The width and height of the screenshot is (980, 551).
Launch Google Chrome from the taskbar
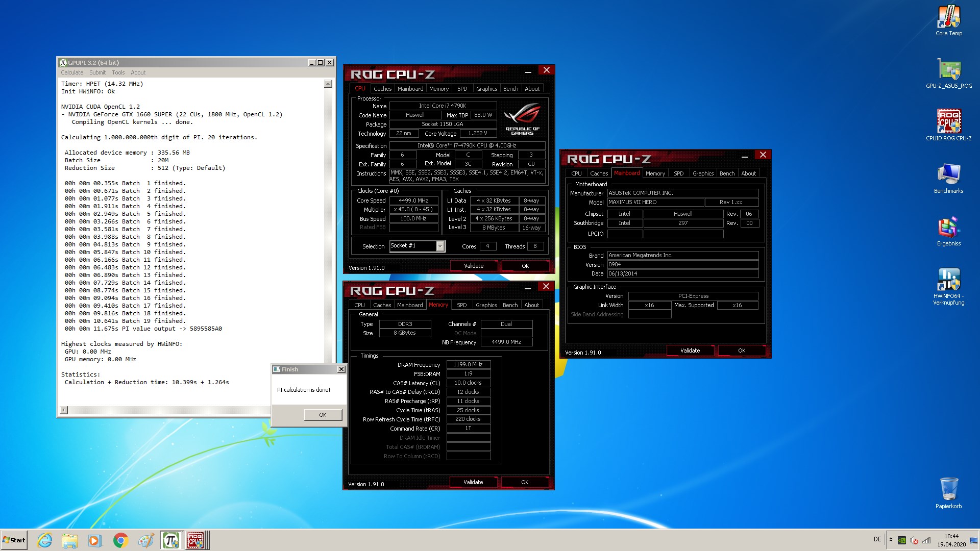coord(120,540)
